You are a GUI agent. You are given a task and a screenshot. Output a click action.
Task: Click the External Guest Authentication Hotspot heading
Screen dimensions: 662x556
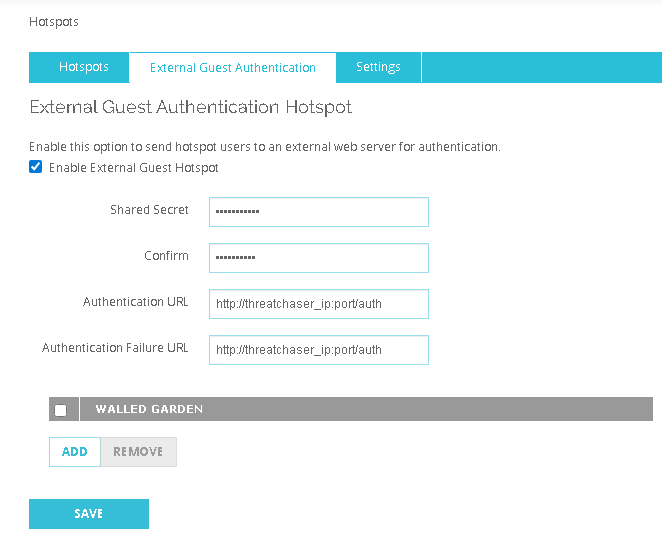(190, 107)
